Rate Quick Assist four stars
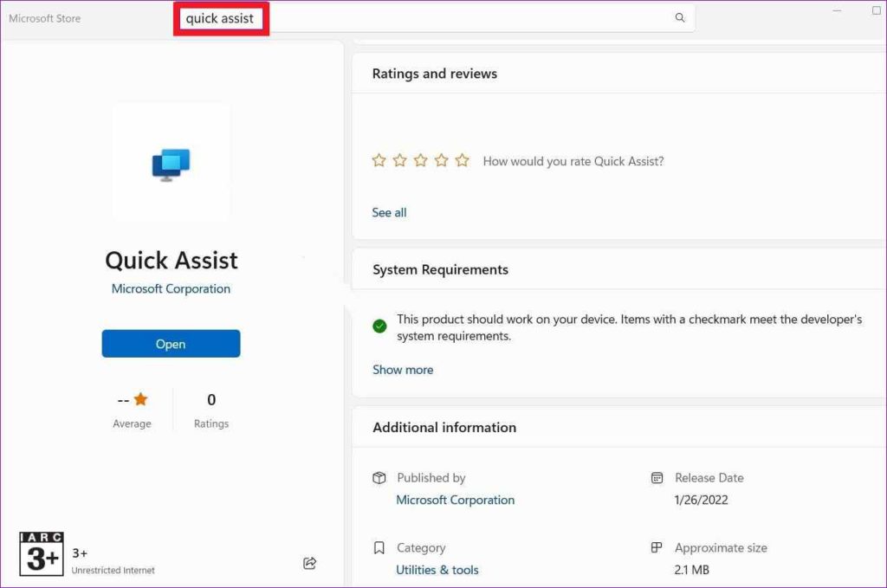Image resolution: width=887 pixels, height=588 pixels. coord(441,160)
